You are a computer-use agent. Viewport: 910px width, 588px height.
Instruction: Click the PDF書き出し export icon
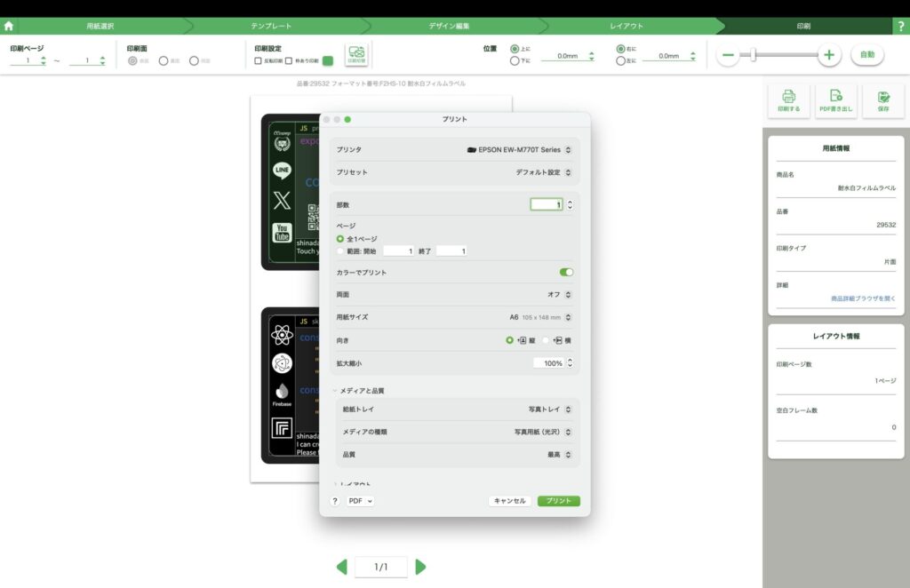click(x=835, y=100)
